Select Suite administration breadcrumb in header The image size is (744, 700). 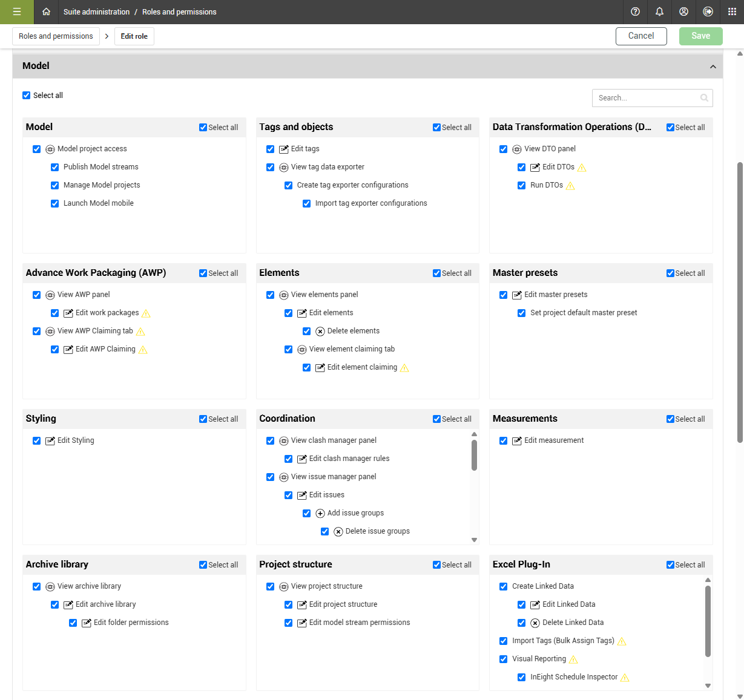96,11
